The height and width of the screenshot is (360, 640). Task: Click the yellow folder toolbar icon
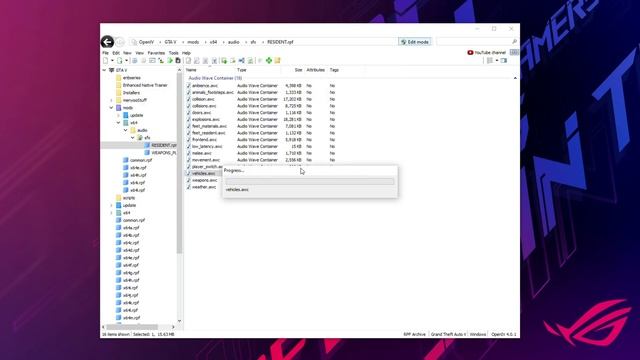[278, 60]
